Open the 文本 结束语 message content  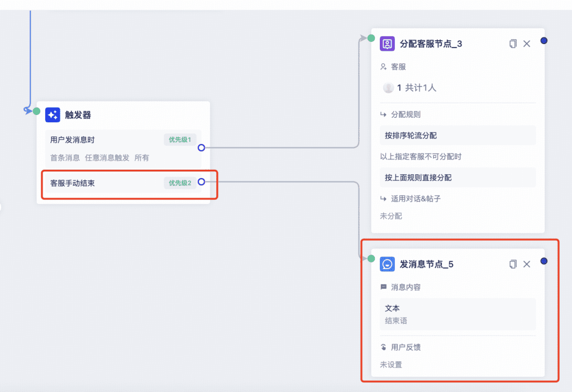[458, 314]
